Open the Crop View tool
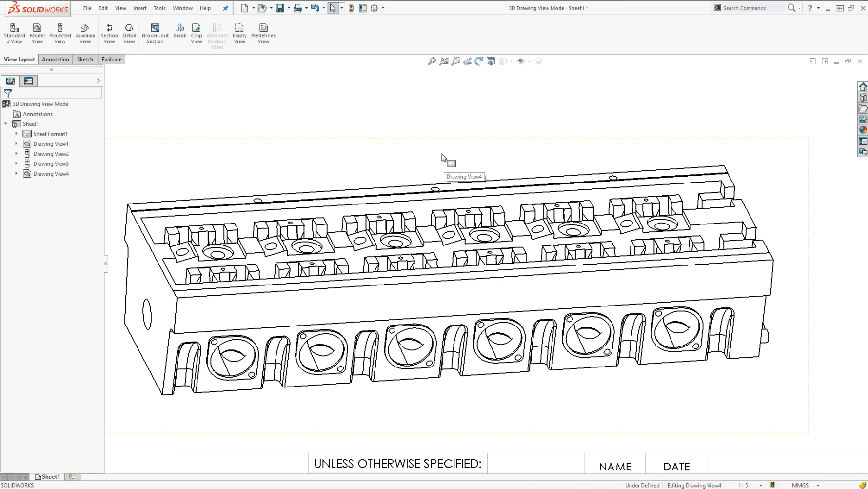The image size is (868, 489). click(x=197, y=32)
